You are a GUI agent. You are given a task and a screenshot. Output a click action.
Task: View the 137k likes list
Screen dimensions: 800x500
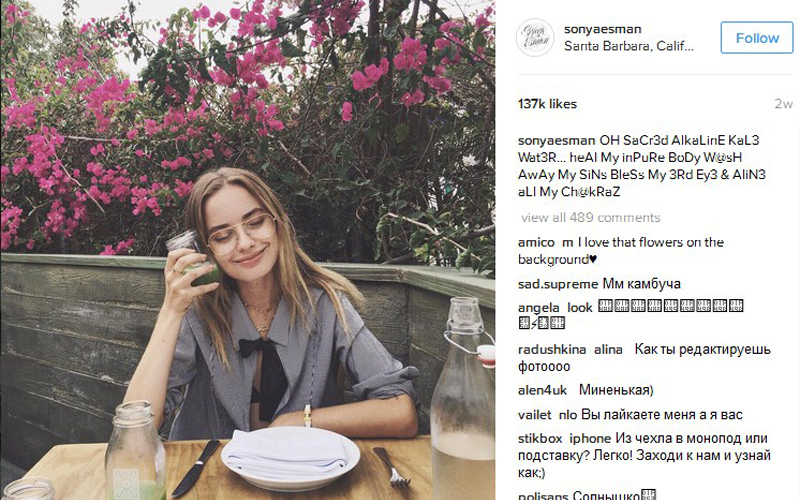pyautogui.click(x=547, y=104)
